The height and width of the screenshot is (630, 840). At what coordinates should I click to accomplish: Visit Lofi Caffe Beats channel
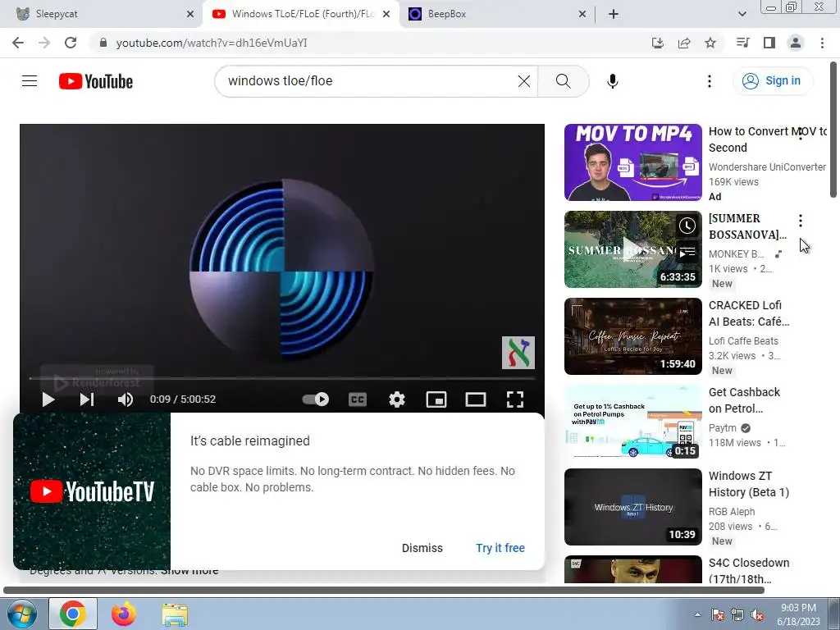(743, 340)
